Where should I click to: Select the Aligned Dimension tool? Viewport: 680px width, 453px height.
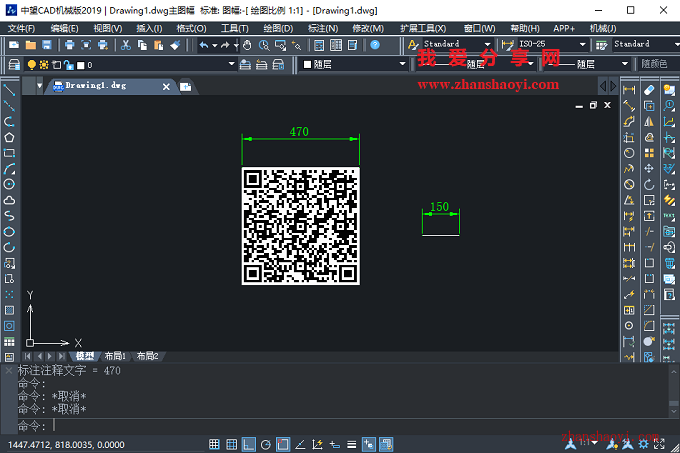click(629, 106)
